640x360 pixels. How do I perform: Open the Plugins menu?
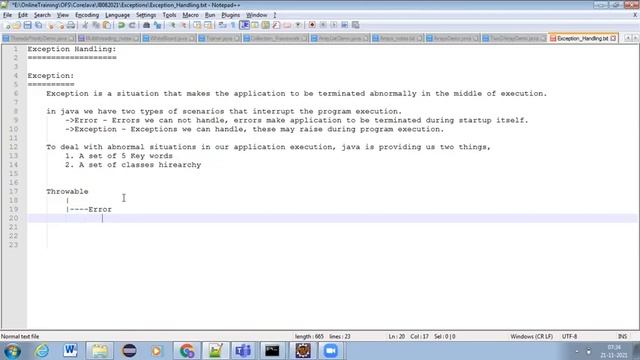pyautogui.click(x=231, y=15)
